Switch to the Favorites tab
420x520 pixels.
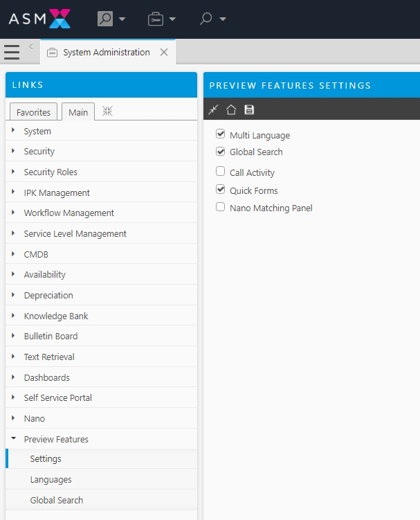pyautogui.click(x=33, y=112)
